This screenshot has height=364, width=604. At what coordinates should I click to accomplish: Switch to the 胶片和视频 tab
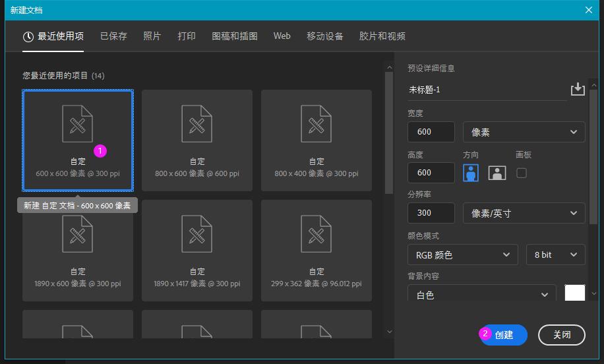(x=382, y=36)
